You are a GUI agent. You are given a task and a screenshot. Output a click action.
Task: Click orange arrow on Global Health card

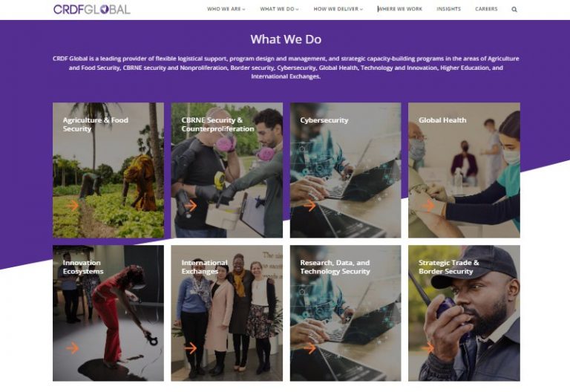pos(428,206)
